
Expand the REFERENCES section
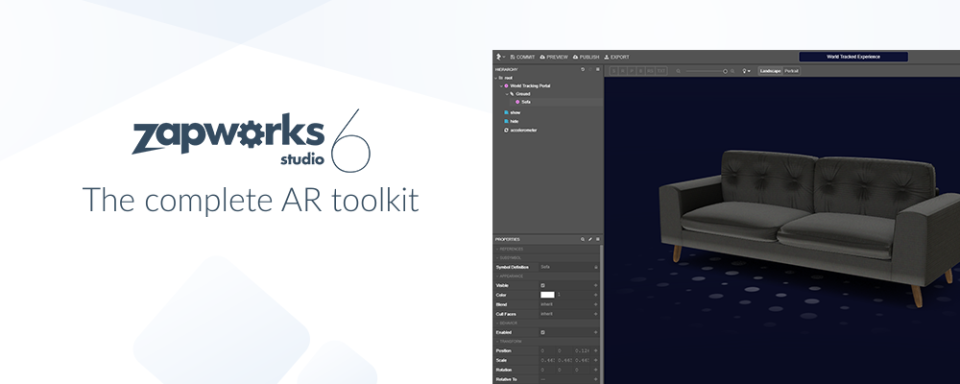tap(547, 249)
